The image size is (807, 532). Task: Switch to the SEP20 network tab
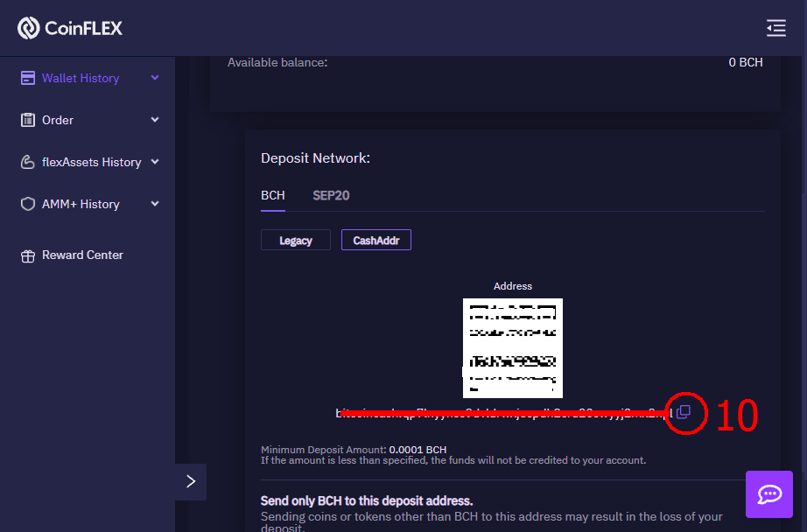(x=331, y=195)
